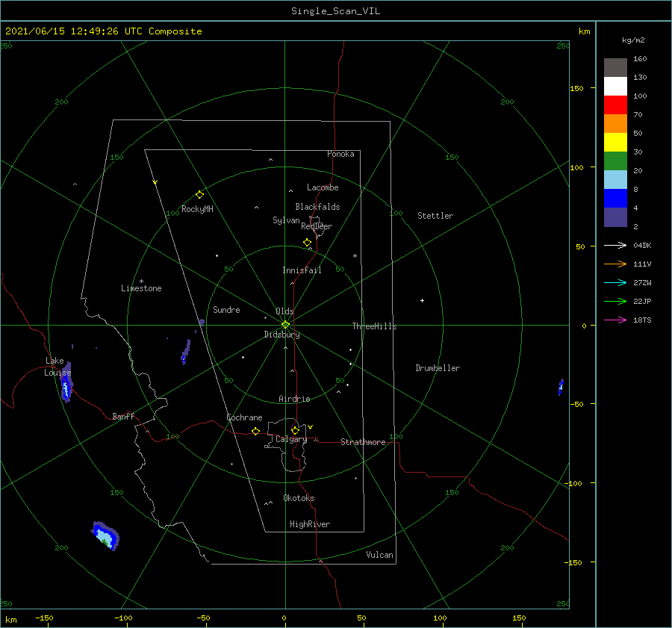Click the Vulcan label
This screenshot has width=672, height=628.
click(x=379, y=555)
